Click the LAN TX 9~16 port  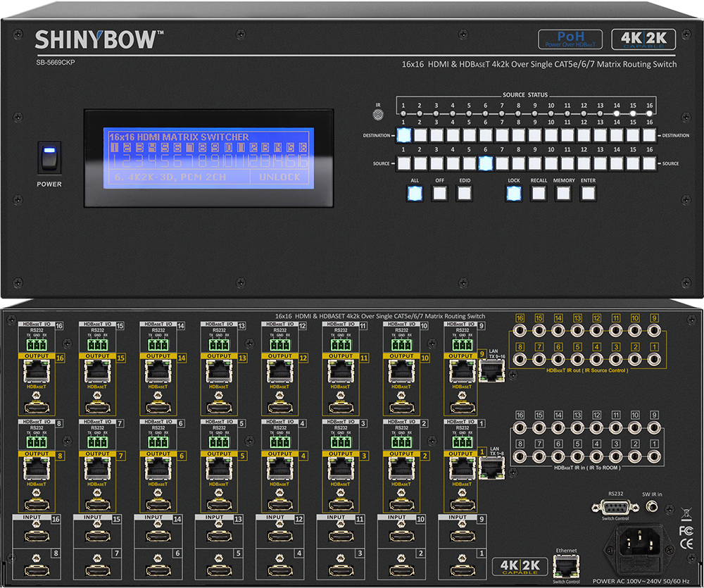491,371
